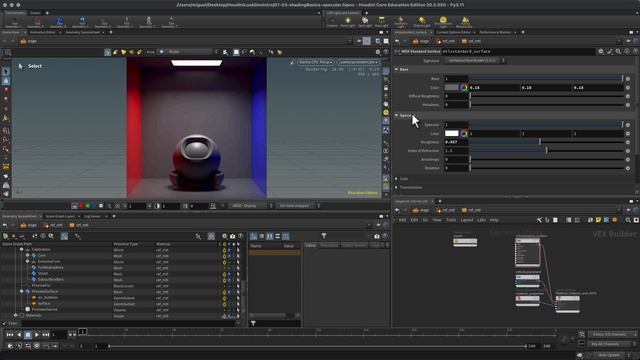640x360 pixels.
Task: Click the Select tool in the viewport sidebar
Action: (x=6, y=71)
